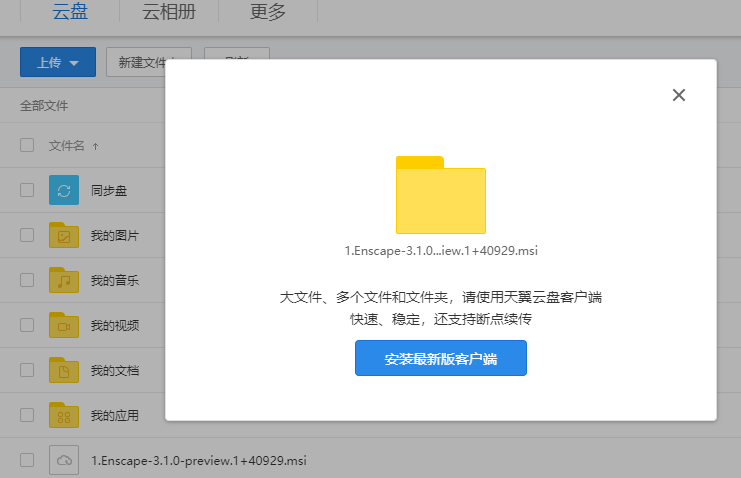
Task: Click the 全部文件 breadcrumb
Action: [x=44, y=105]
